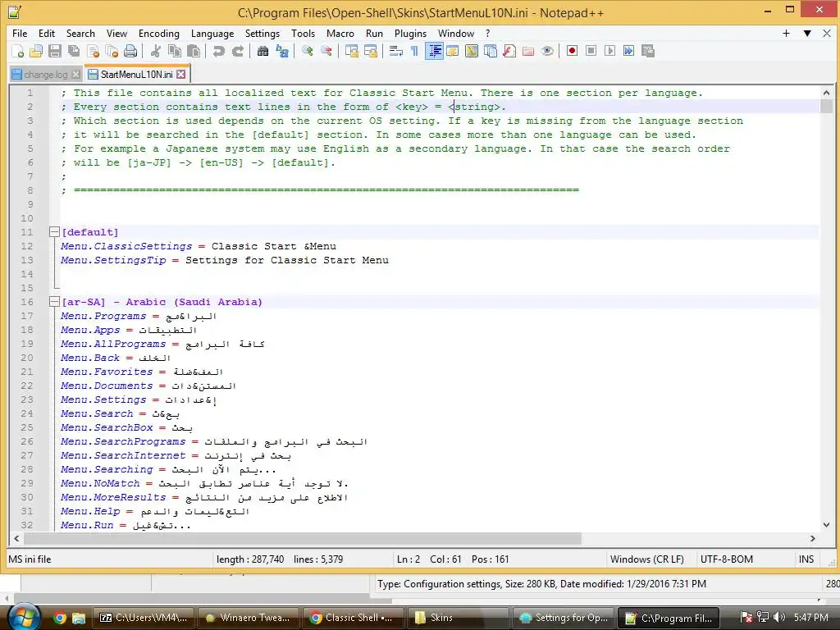Copy selection using toolbar Copy icon

[175, 51]
